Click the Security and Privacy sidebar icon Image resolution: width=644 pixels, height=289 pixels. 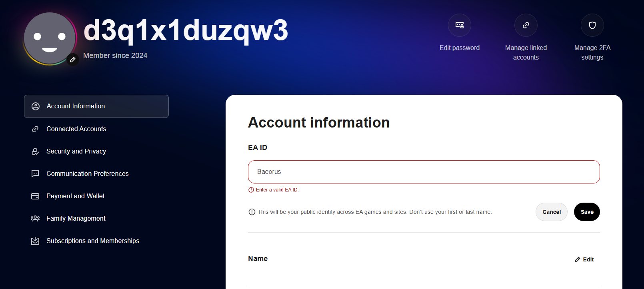pyautogui.click(x=35, y=151)
